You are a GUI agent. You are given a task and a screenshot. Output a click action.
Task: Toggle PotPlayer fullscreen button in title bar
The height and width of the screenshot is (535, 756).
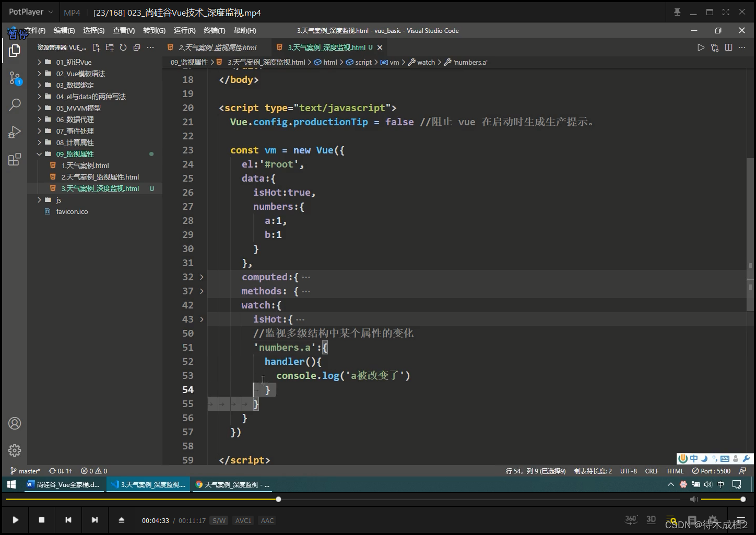point(726,12)
